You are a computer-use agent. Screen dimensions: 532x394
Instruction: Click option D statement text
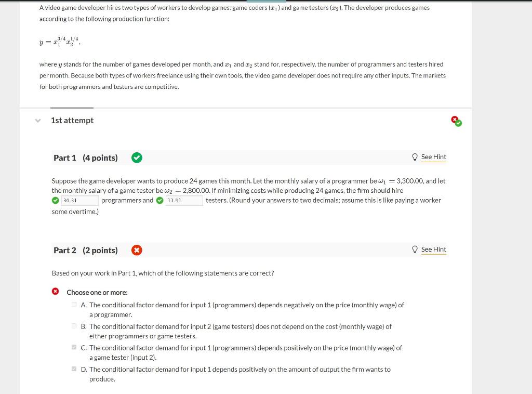240,374
